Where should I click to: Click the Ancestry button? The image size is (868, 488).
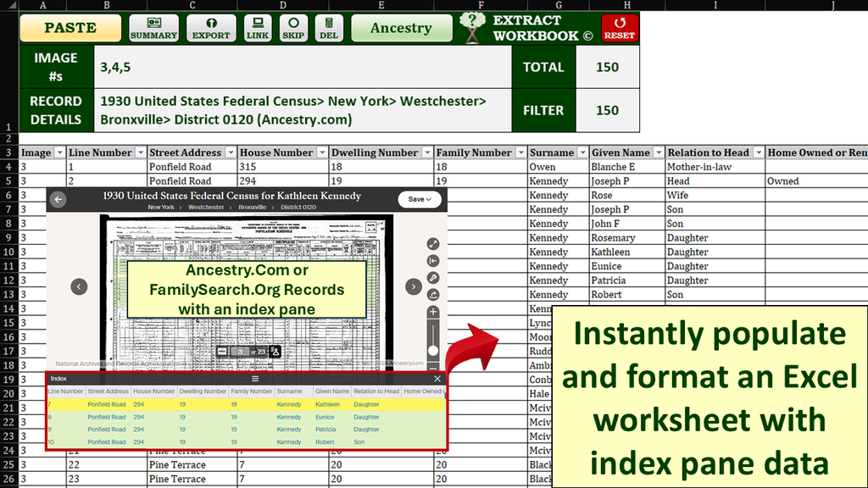pos(401,28)
